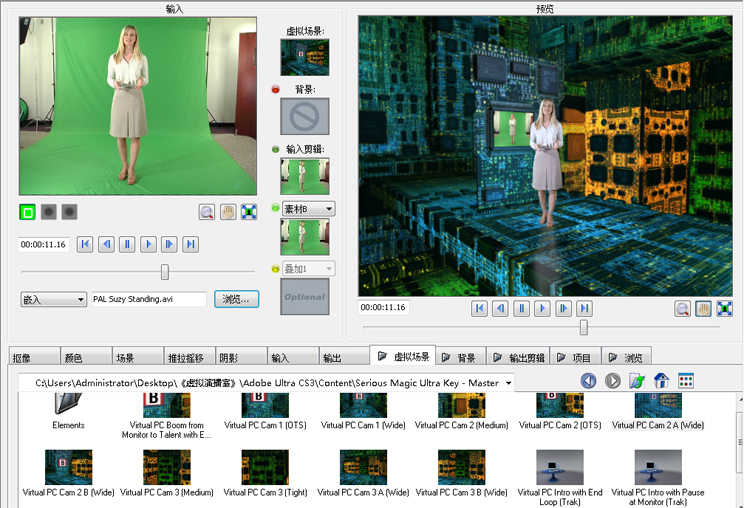
Task: Select the hand pan tool under input preview
Action: (227, 211)
